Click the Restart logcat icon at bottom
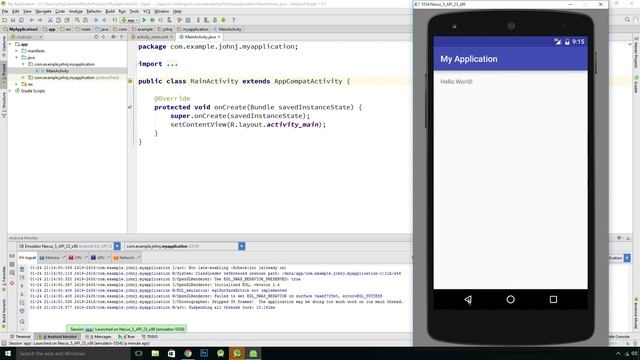This screenshot has width=640, height=360. pyautogui.click(x=22, y=321)
